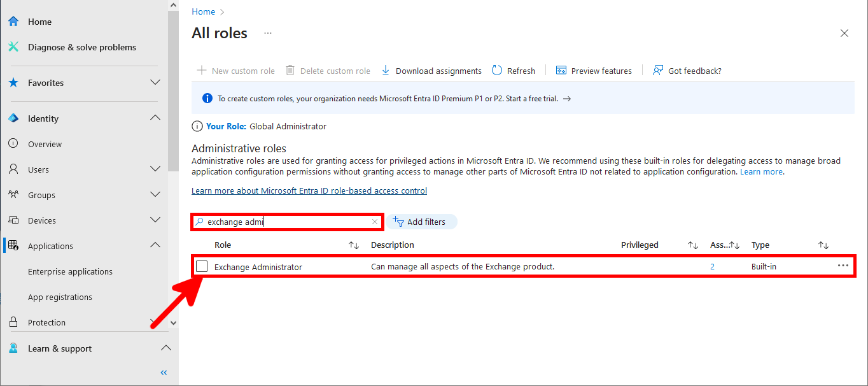The image size is (868, 386).
Task: Open Enterprise applications in sidebar
Action: 69,271
